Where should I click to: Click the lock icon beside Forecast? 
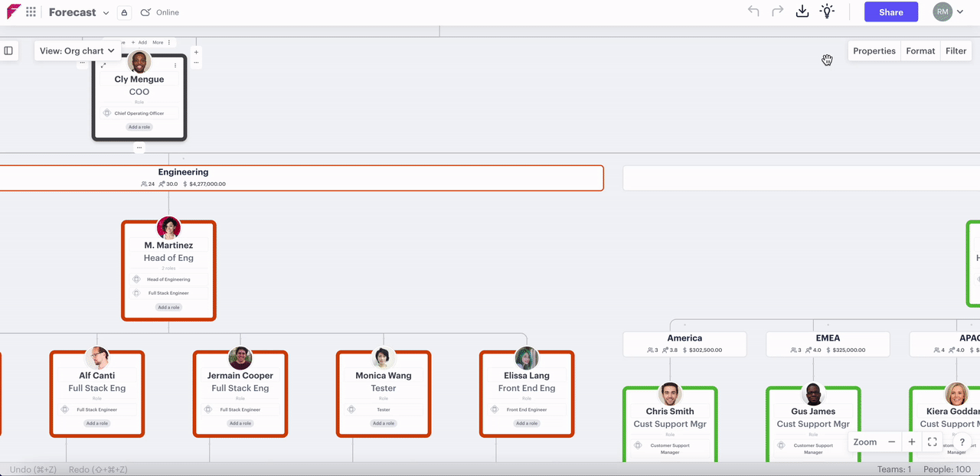click(x=124, y=12)
